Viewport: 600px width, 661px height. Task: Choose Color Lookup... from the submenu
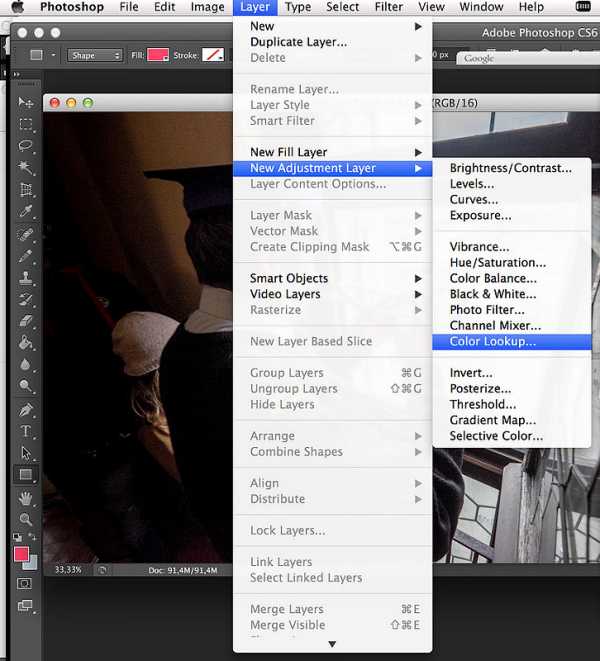(492, 342)
